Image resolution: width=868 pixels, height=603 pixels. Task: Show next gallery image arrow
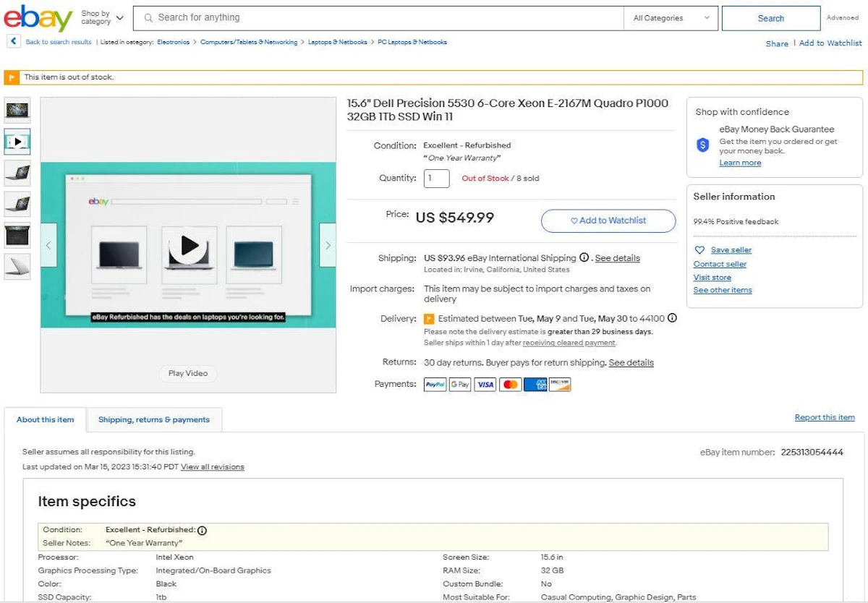(x=328, y=245)
